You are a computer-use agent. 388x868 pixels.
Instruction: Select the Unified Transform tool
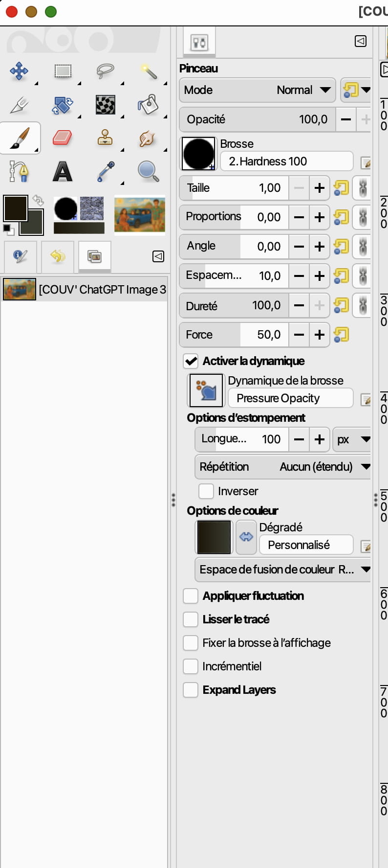[x=63, y=105]
